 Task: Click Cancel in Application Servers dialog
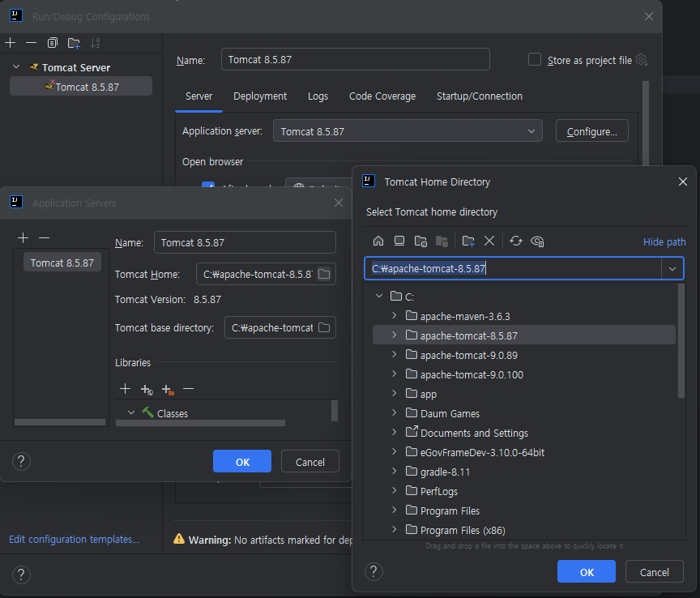[x=309, y=461]
